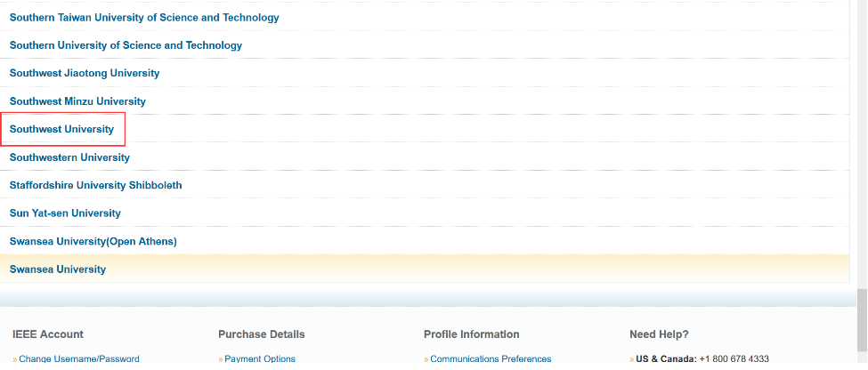This screenshot has width=868, height=370.
Task: Choose Southwestern University from the list
Action: coord(69,157)
